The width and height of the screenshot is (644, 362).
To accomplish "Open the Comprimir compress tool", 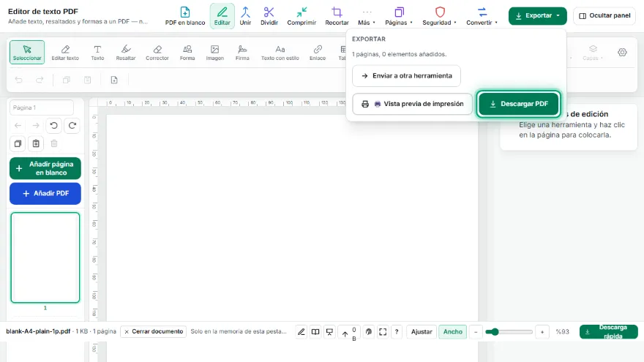I will point(302,16).
